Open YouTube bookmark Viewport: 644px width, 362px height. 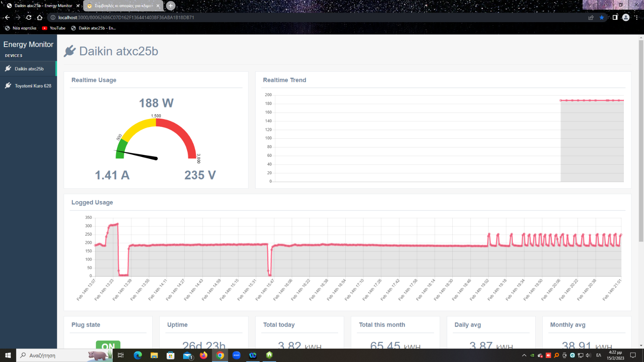coord(54,28)
